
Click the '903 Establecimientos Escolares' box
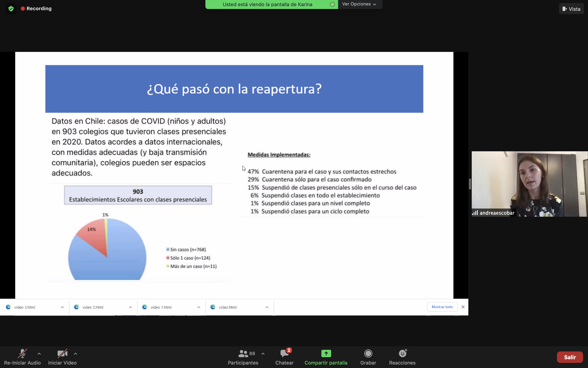pyautogui.click(x=138, y=195)
